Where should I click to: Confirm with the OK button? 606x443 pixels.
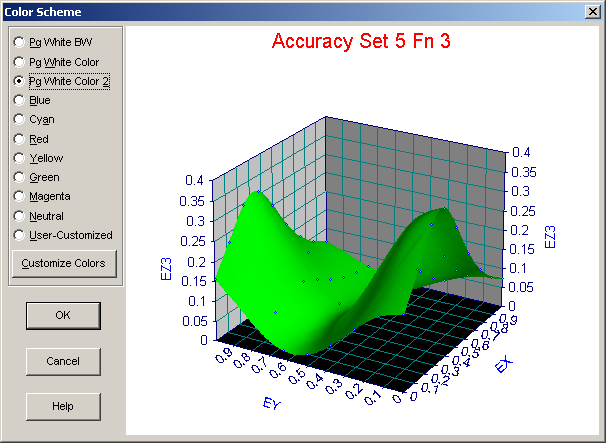point(63,315)
